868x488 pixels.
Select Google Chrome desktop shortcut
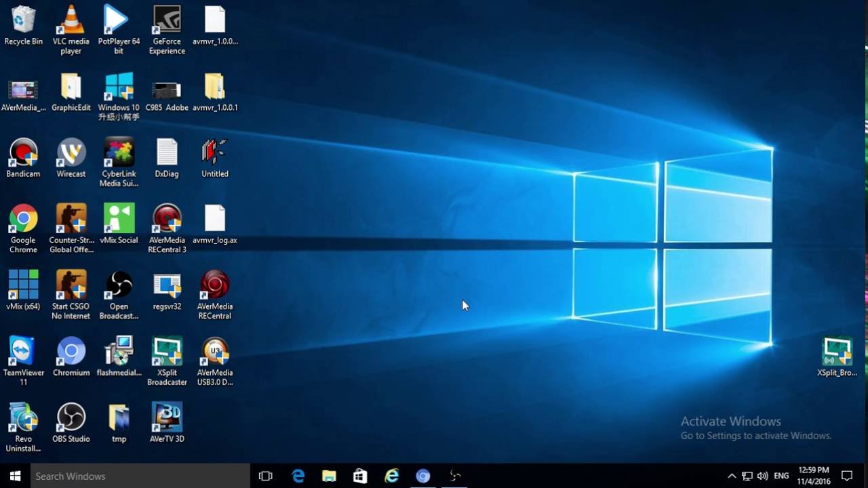[x=23, y=229]
